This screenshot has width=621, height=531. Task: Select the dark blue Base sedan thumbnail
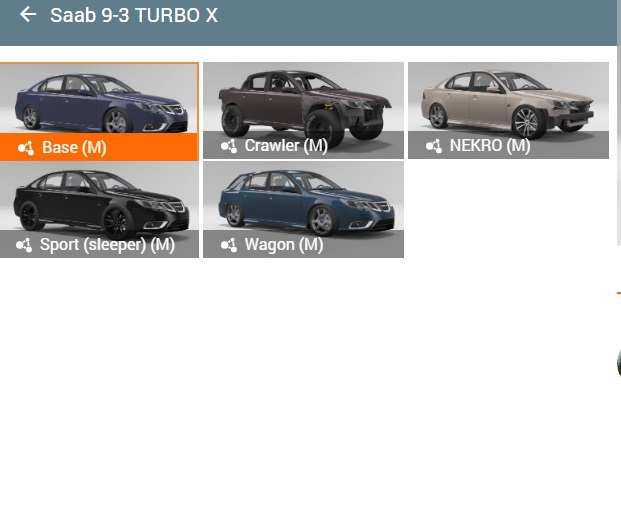(x=99, y=100)
